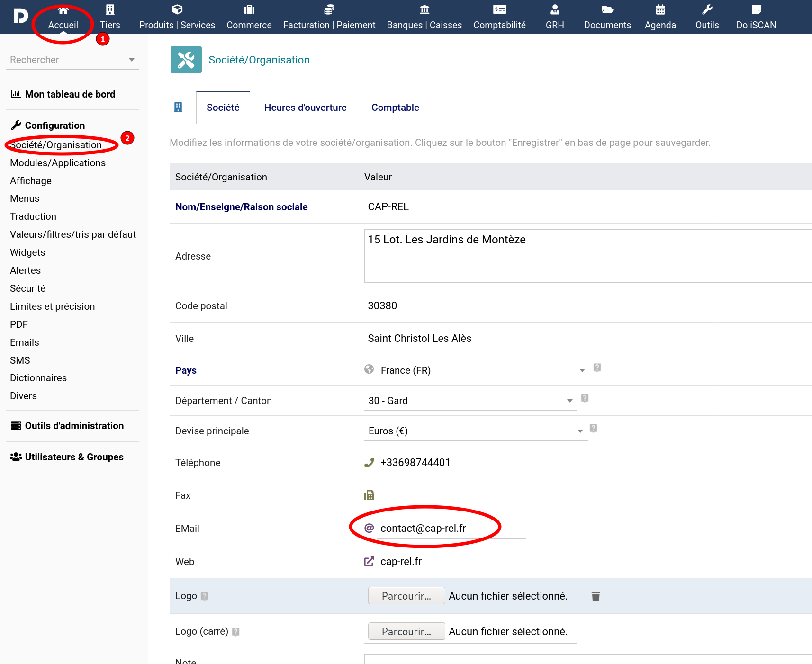This screenshot has height=664, width=812.
Task: Open the Département / Canton dropdown
Action: (471, 401)
